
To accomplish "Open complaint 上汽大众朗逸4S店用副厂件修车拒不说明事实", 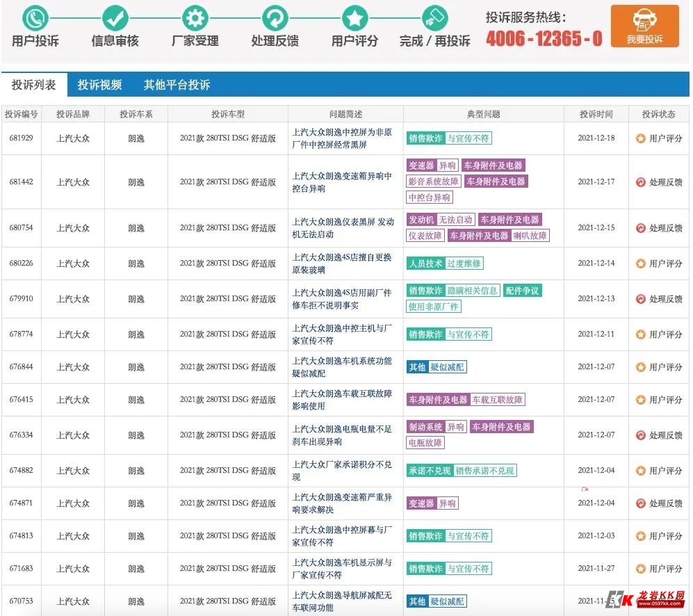I will tap(342, 299).
